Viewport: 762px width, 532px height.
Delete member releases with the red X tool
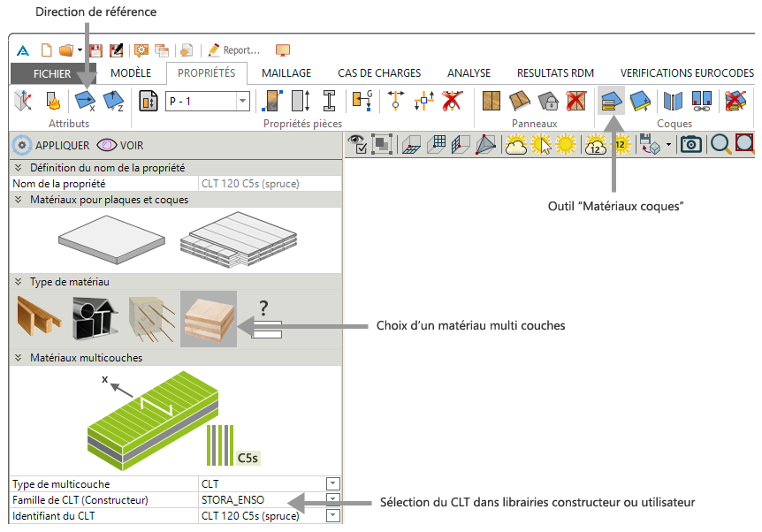point(452,101)
